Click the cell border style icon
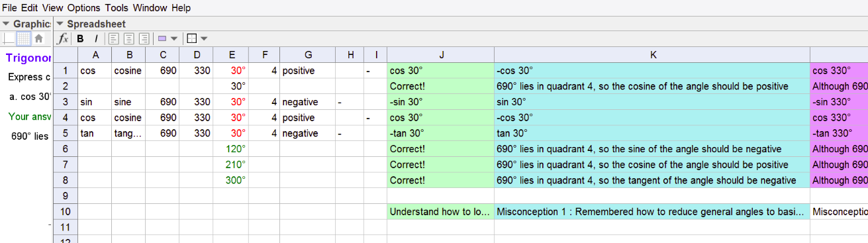The image size is (868, 243). 192,38
